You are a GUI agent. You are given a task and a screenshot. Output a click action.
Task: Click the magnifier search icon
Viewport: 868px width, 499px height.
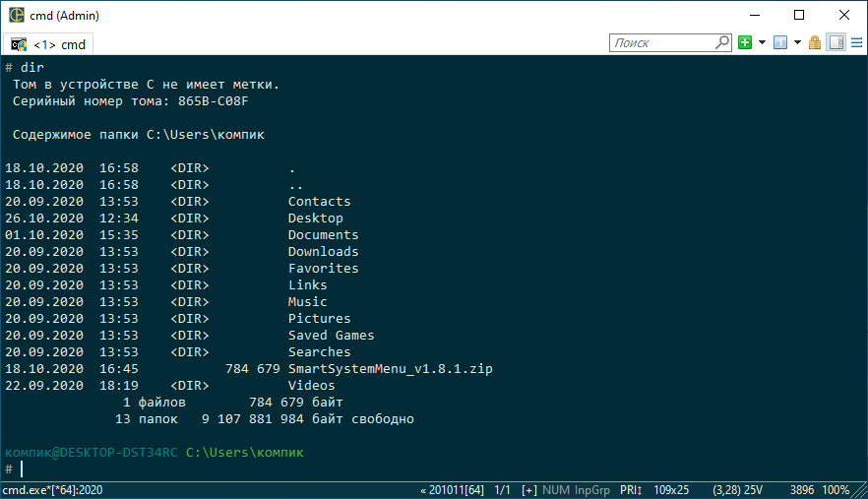pos(721,42)
